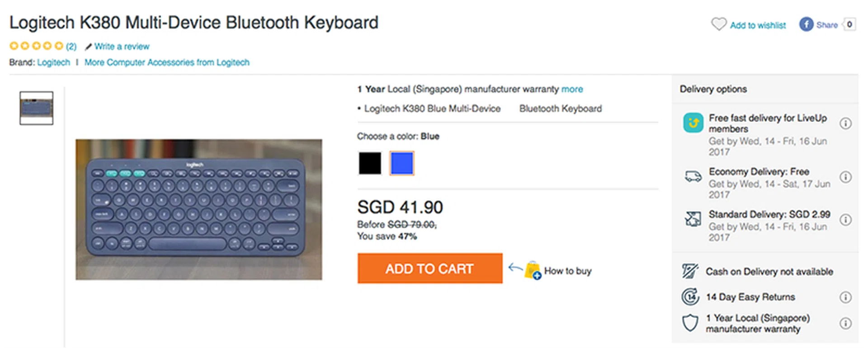
Task: Open info icon for manufacturer warranty
Action: coord(845,323)
